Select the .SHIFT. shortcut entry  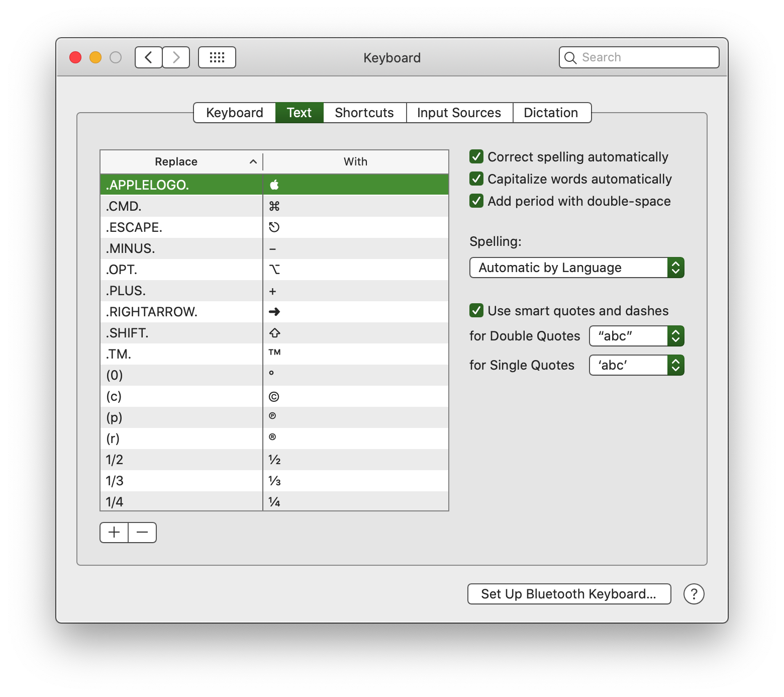click(x=181, y=333)
